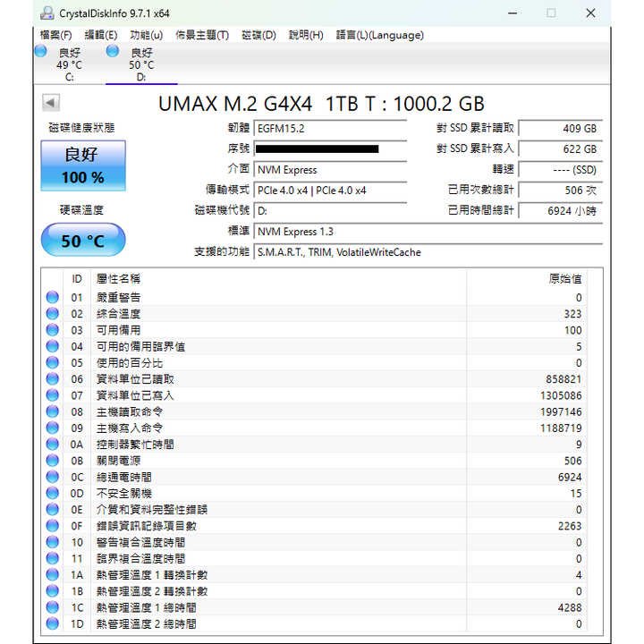
Task: Minimize the CrystalDiskInfo window
Action: point(513,13)
